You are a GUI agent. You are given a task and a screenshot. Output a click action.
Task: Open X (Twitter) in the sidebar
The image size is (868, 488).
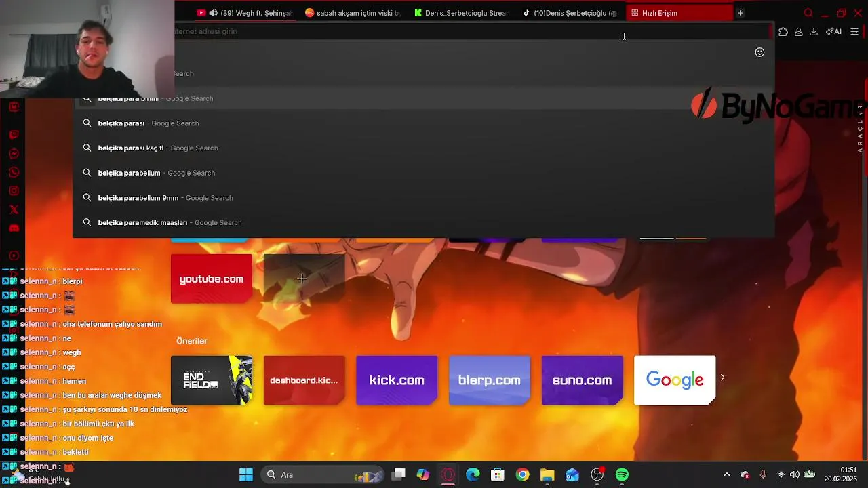tap(14, 209)
